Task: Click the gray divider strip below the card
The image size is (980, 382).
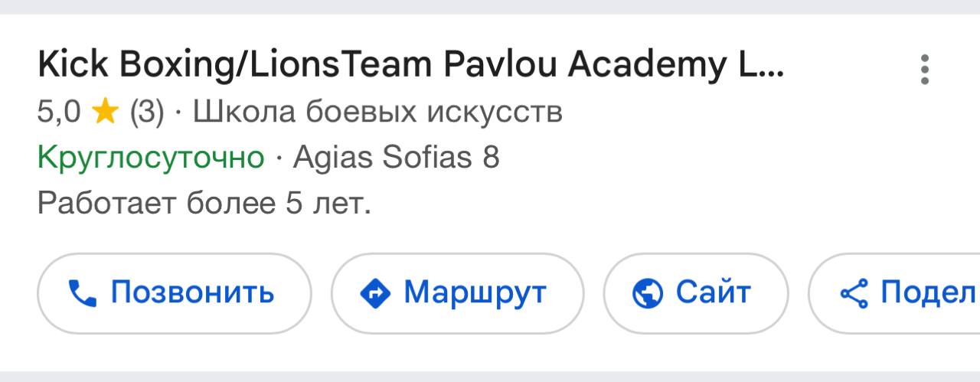Action: (x=490, y=377)
